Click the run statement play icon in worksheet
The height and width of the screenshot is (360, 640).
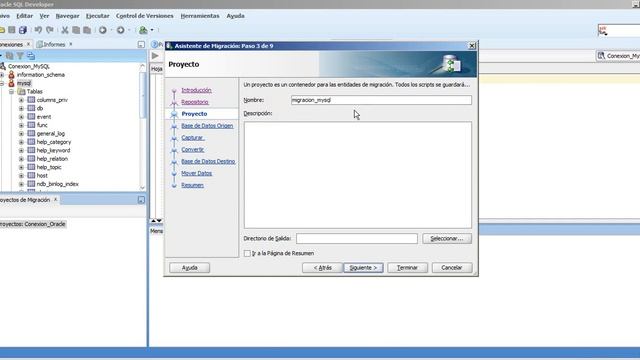click(155, 56)
